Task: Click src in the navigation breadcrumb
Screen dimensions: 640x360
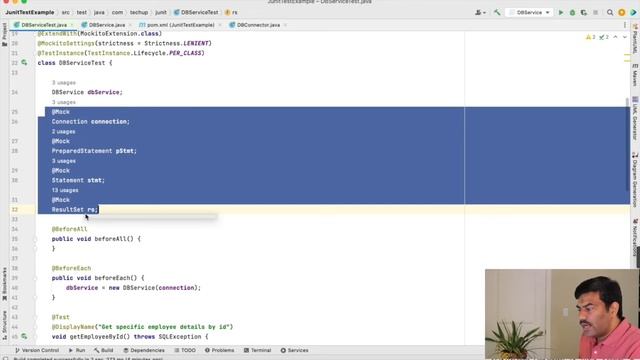Action: point(66,13)
